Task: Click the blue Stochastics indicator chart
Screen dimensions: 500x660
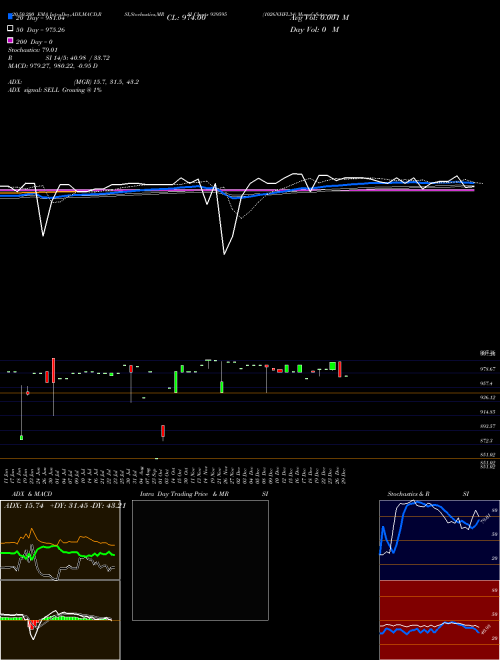Action: 439,540
